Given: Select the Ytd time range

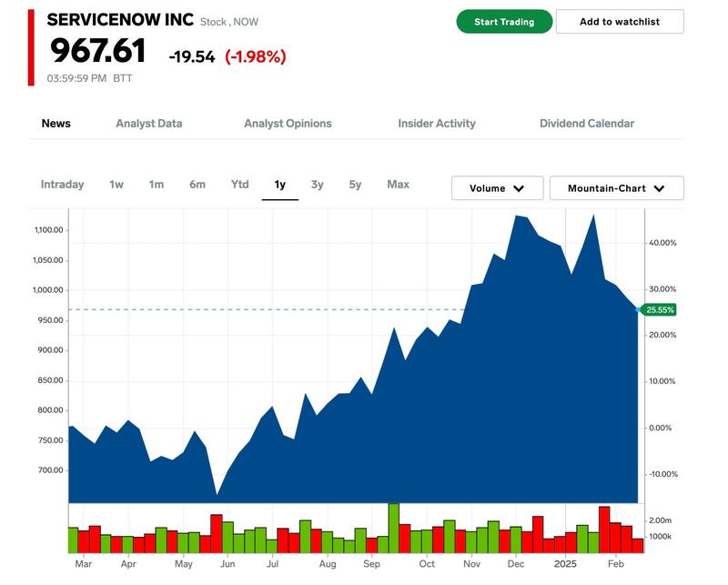Looking at the screenshot, I should [x=239, y=185].
